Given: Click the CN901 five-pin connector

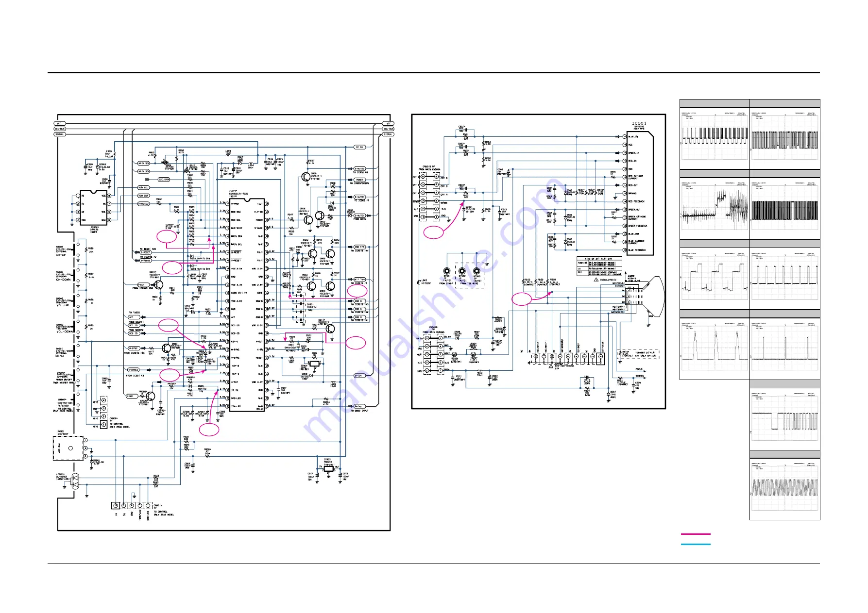Looking at the screenshot, I should (132, 506).
